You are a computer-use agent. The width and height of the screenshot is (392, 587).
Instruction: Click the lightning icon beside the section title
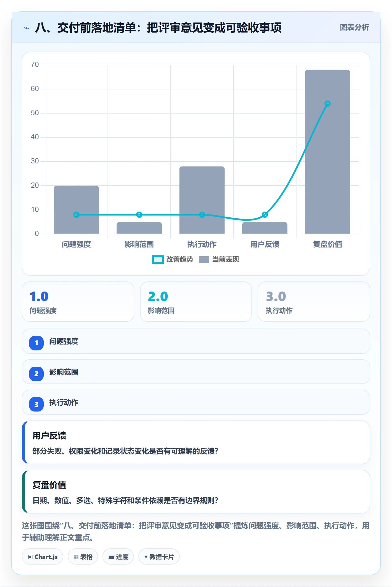coord(27,28)
